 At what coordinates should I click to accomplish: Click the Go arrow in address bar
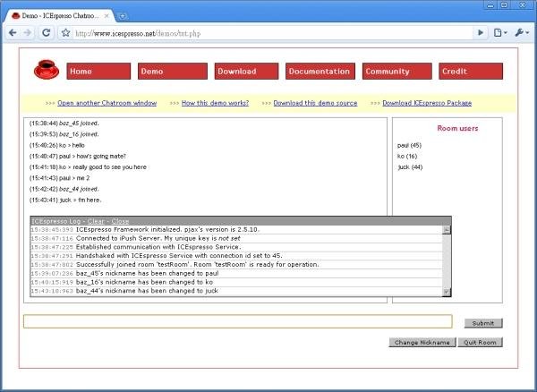(x=481, y=33)
